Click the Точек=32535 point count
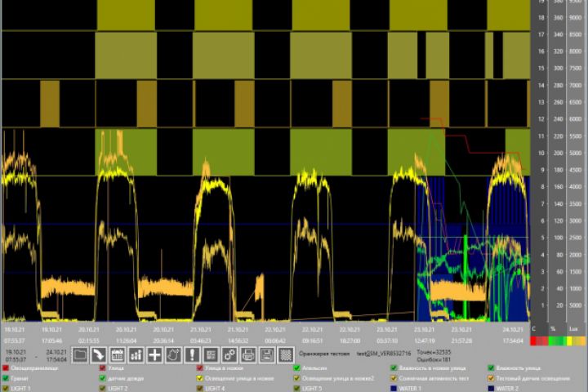This screenshot has height=392, width=588. (434, 352)
